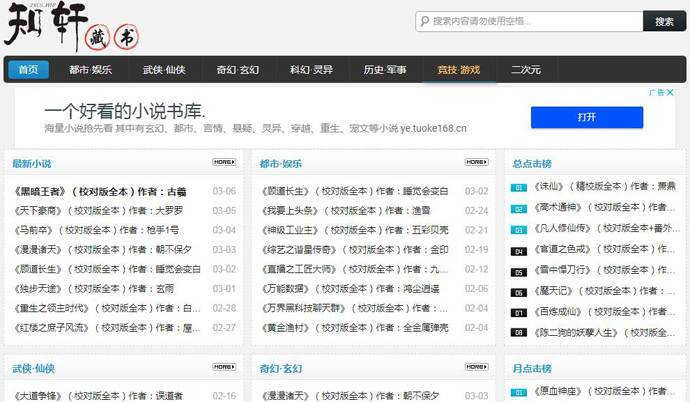The image size is (690, 402).
Task: Click rank badge 04 for 官道之色戒
Action: pos(518,250)
